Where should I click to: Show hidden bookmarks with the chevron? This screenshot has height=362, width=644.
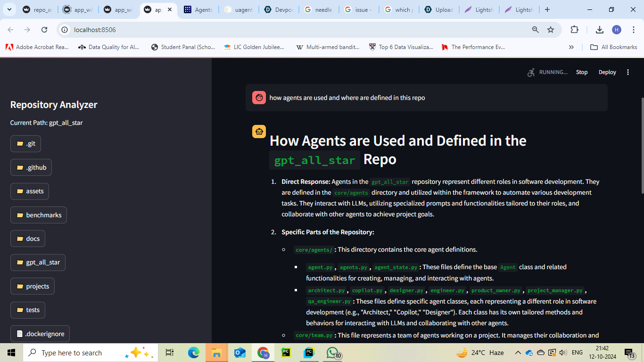click(x=571, y=47)
